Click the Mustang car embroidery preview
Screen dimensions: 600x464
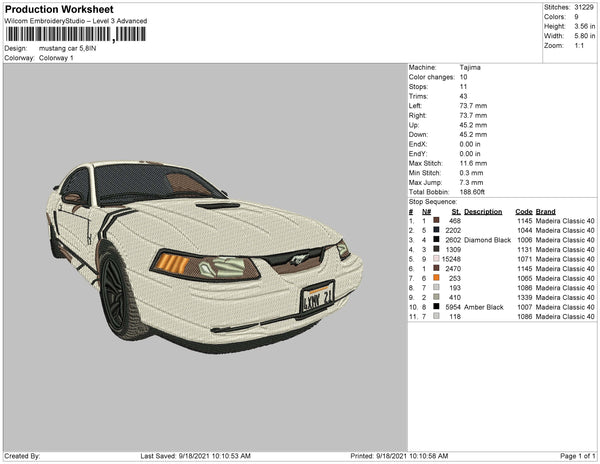click(204, 256)
